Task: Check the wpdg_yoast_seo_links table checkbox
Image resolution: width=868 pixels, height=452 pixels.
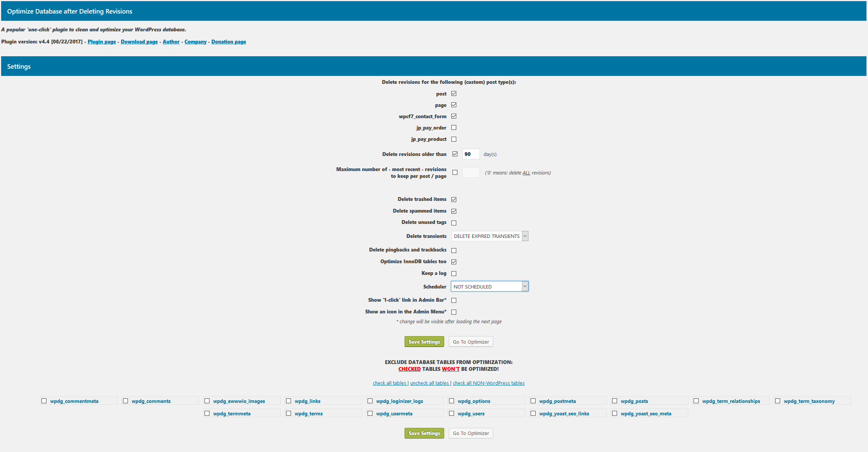Action: (533, 413)
